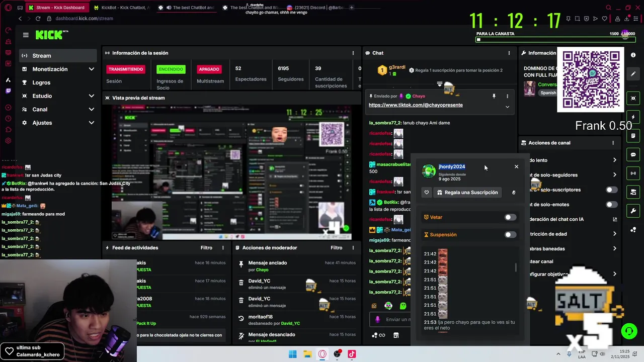The width and height of the screenshot is (644, 362).
Task: Click the heart icon on jhordy2024 card
Action: point(427,193)
